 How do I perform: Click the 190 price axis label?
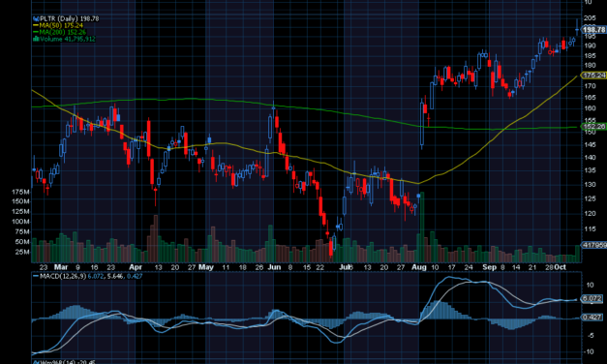tap(590, 45)
